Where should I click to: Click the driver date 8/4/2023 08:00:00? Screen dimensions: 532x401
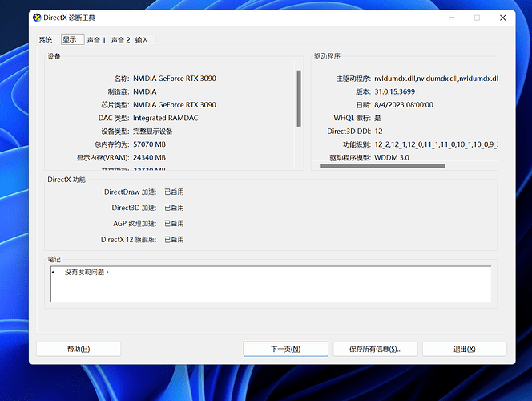pyautogui.click(x=404, y=105)
